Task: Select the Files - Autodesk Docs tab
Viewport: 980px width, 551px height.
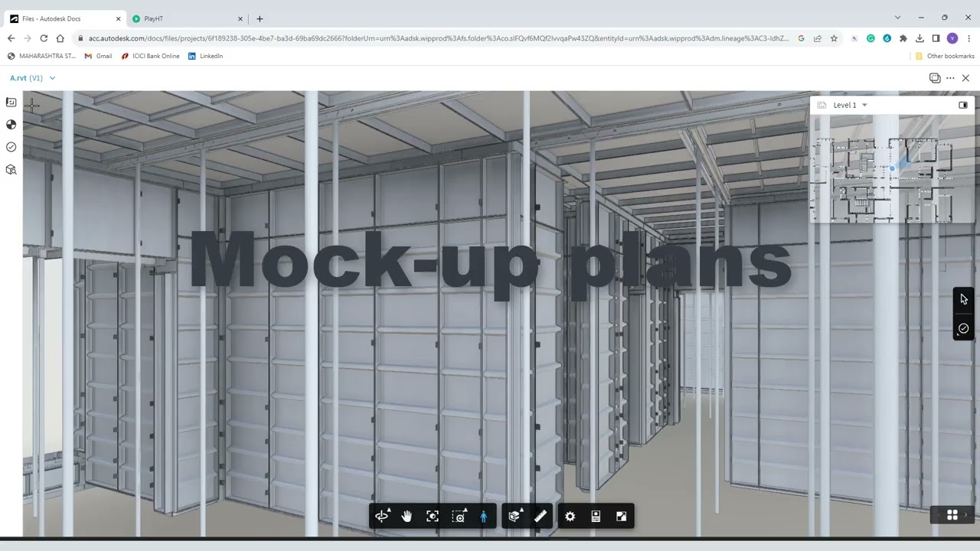Action: [x=65, y=18]
